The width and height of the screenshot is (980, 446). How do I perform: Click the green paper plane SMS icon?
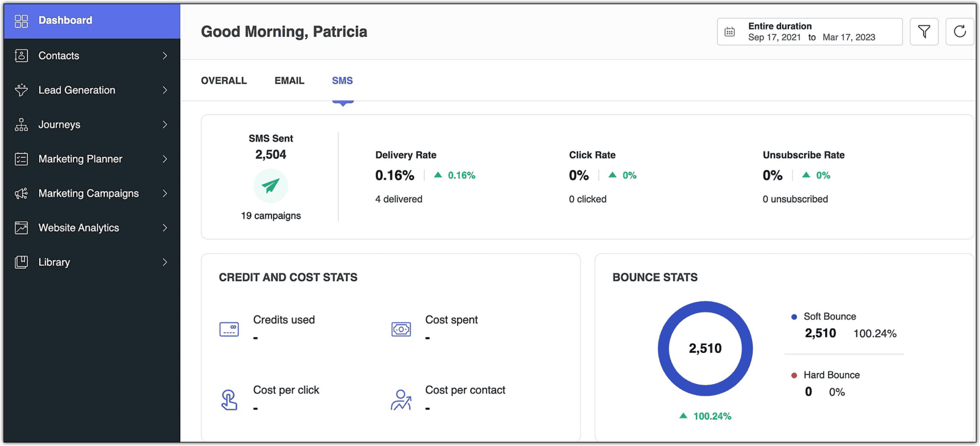click(271, 186)
